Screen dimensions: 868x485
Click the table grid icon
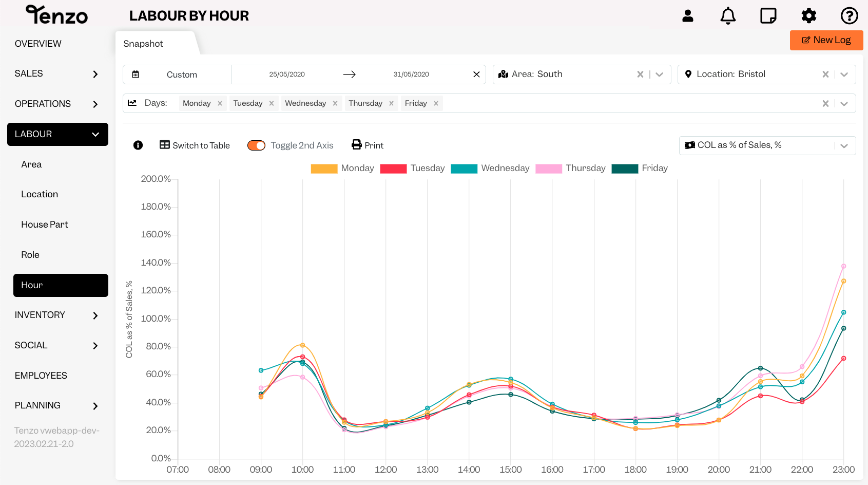click(165, 145)
